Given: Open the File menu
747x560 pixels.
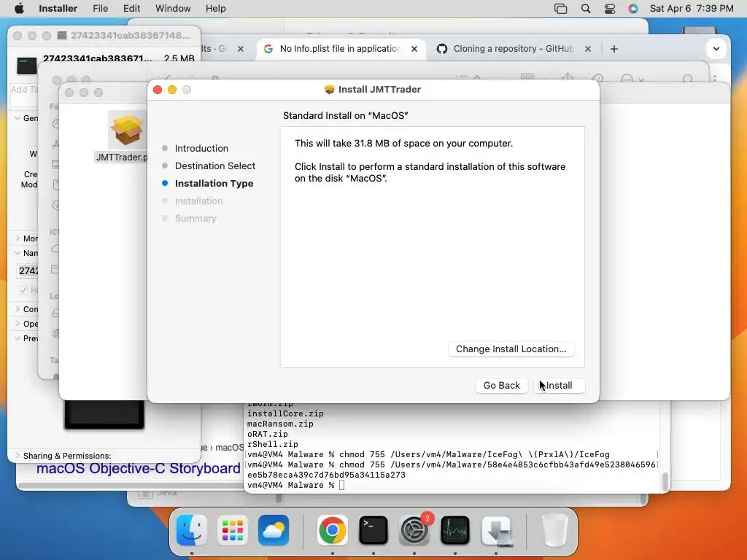Looking at the screenshot, I should point(100,9).
